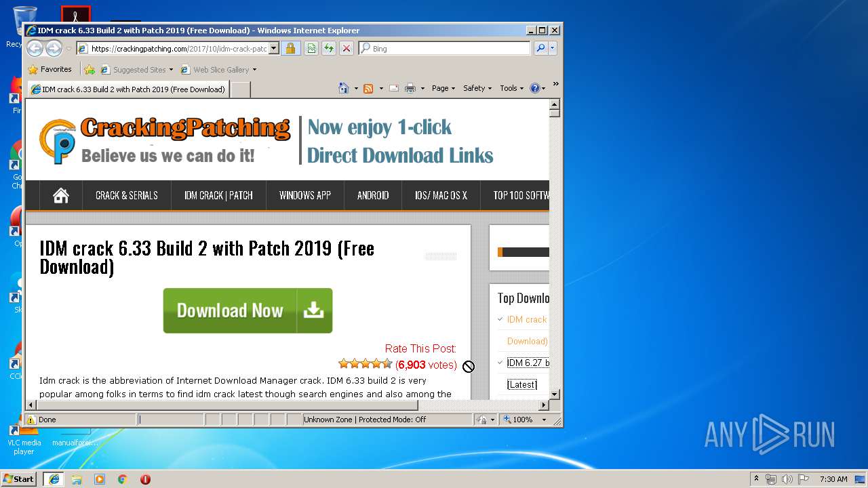The height and width of the screenshot is (488, 868).
Task: Open Windows Explorer folder taskbar icon
Action: tap(77, 479)
